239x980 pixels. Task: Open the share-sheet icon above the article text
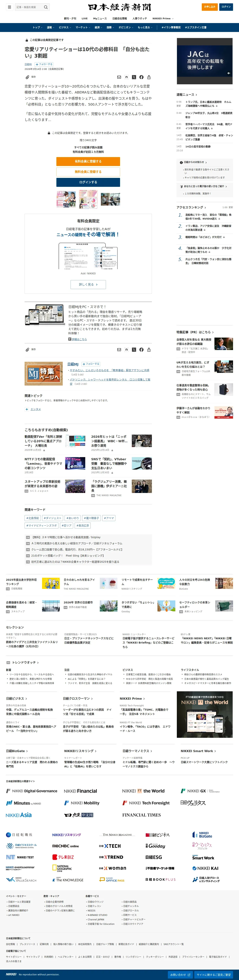pyautogui.click(x=149, y=77)
